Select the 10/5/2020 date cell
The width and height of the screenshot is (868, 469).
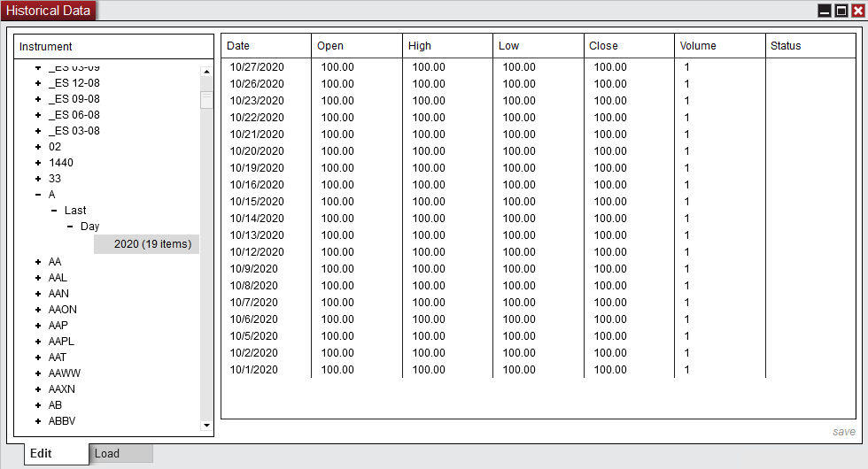click(254, 336)
